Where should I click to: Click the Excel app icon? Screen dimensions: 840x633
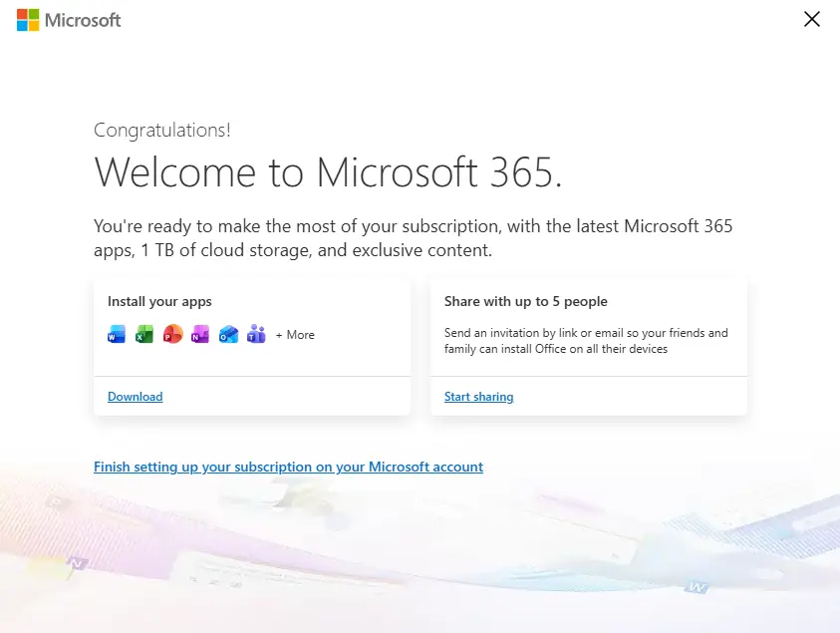(144, 334)
